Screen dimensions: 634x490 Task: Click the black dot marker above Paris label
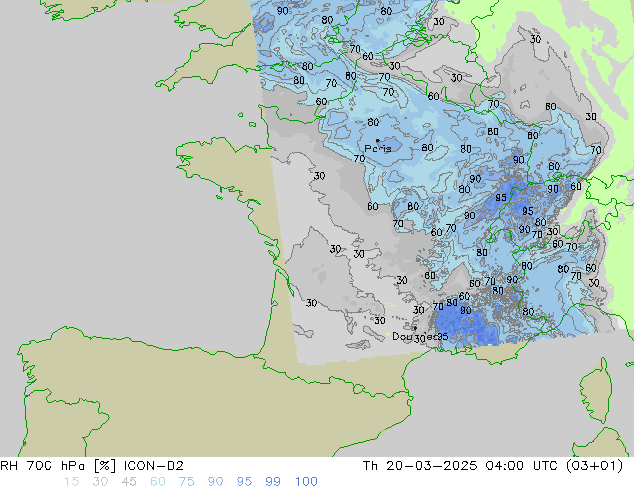378,140
